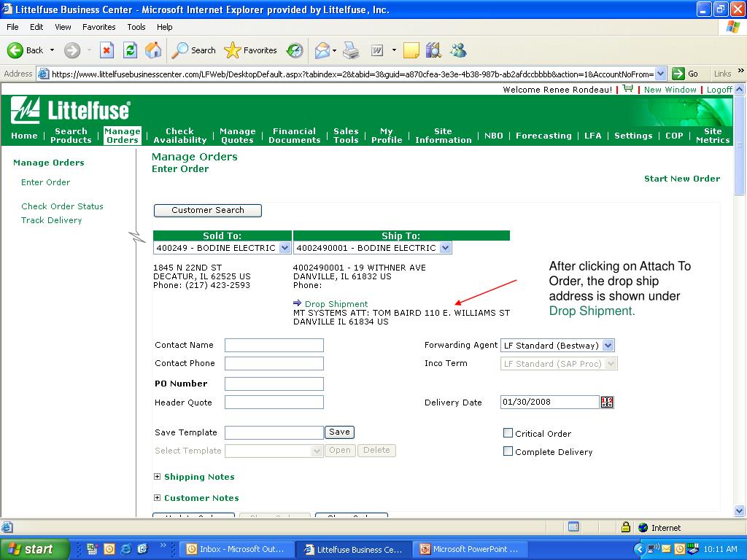Click the Drop Shipment arrow icon
747x560 pixels.
point(298,303)
